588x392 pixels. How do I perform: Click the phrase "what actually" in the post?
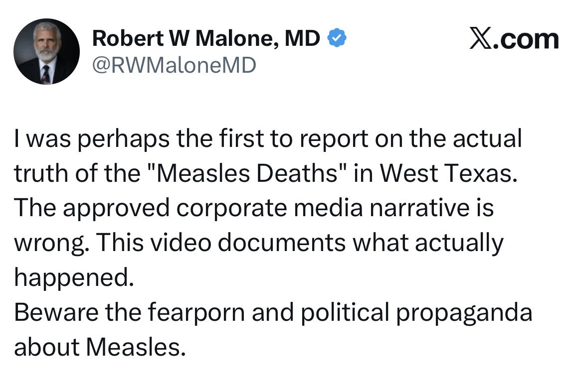(428, 243)
